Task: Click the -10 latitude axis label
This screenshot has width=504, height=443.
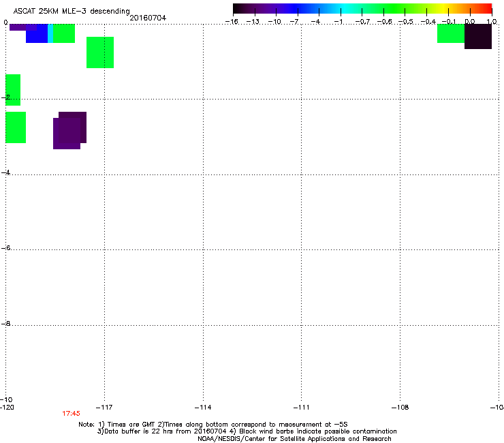Action: tap(6, 399)
